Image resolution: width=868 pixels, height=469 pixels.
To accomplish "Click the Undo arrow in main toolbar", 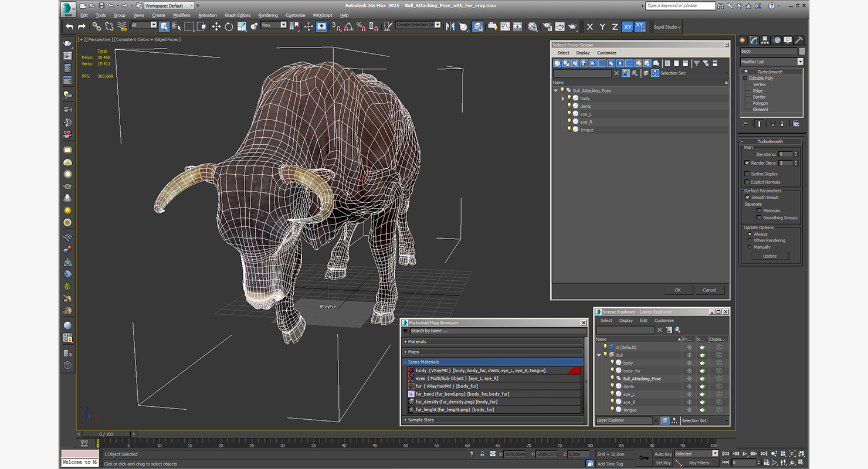I will (70, 26).
